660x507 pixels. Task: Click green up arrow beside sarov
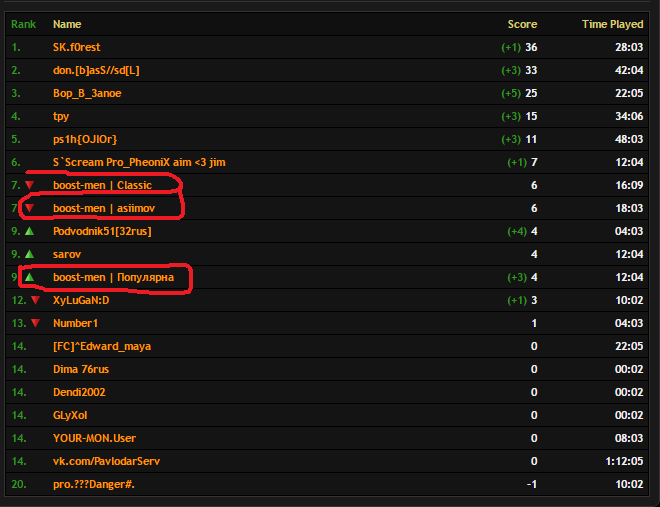click(29, 254)
